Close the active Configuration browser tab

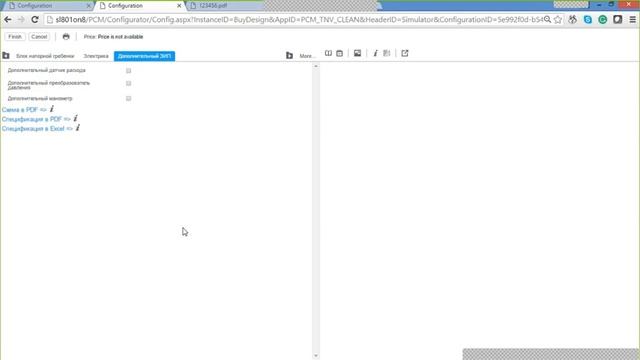coord(179,6)
